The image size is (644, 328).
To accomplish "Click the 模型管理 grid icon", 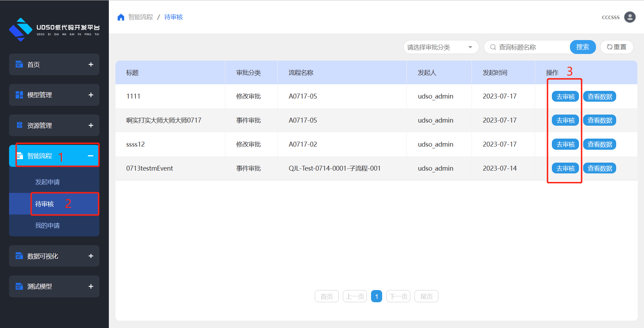I will [x=19, y=95].
